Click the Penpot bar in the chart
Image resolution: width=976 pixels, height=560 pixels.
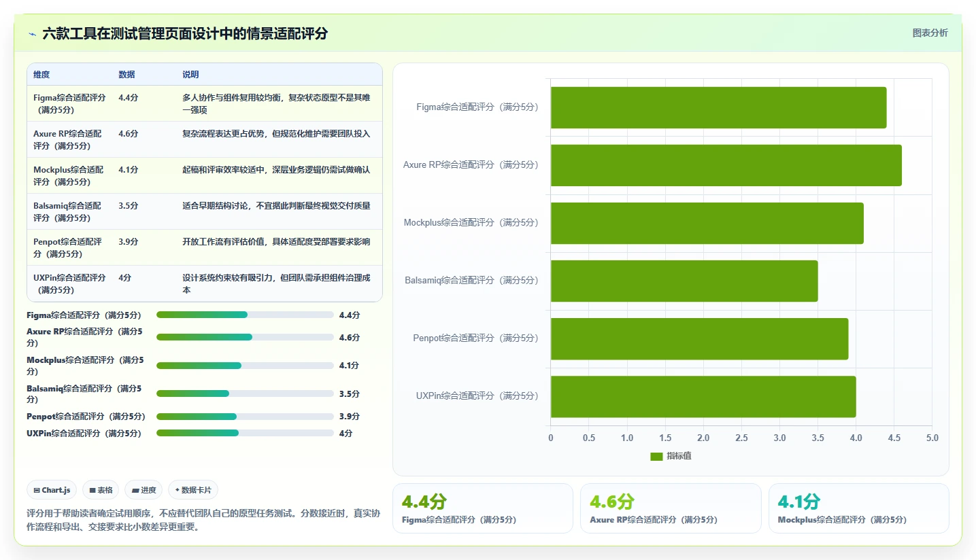tap(699, 338)
